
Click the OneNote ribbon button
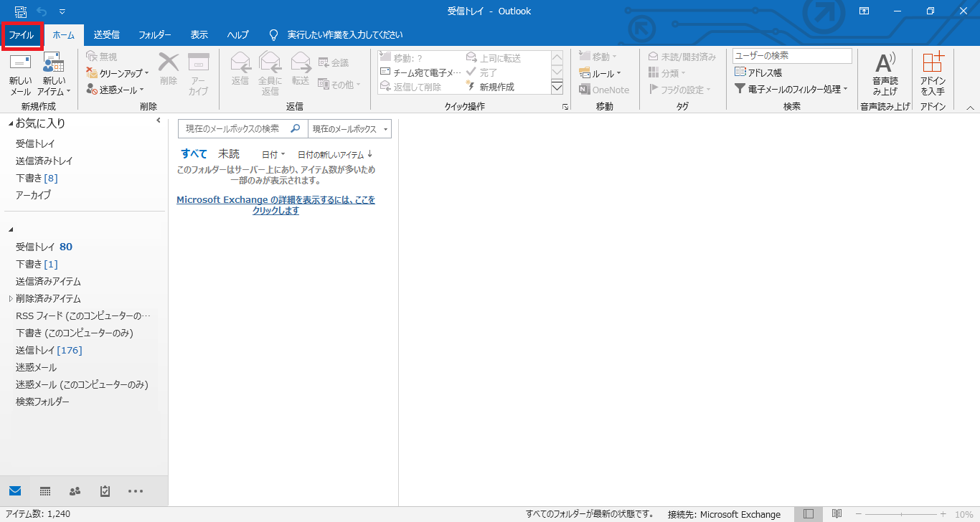[x=604, y=90]
